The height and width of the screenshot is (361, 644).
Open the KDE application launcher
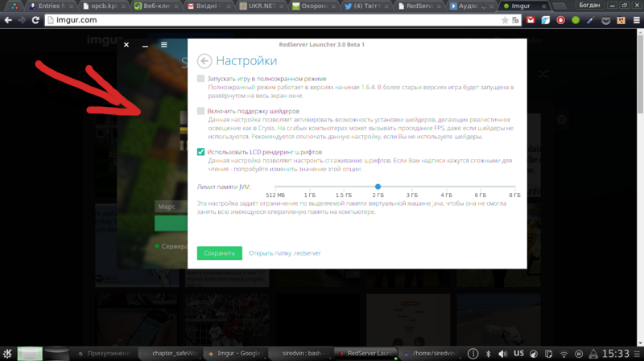click(x=7, y=353)
